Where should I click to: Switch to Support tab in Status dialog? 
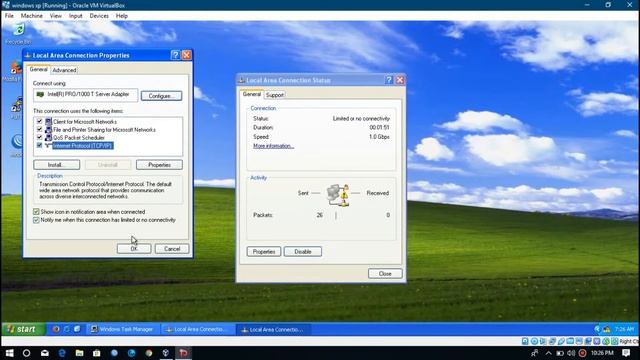(x=275, y=95)
